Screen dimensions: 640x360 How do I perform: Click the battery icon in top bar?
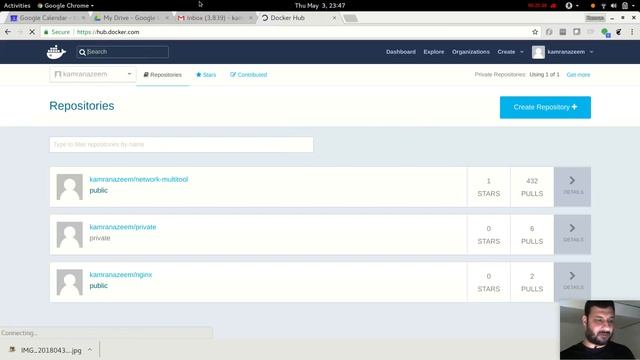coord(624,6)
